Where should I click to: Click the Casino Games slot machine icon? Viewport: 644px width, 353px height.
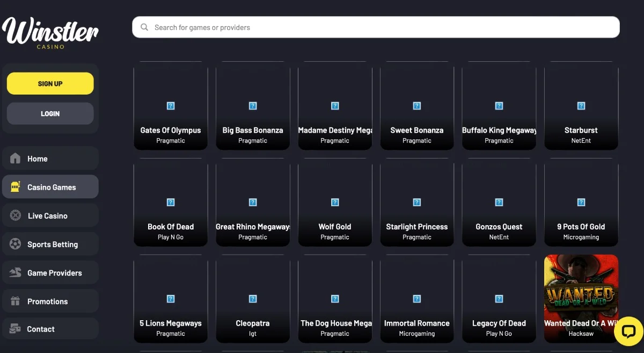tap(16, 187)
